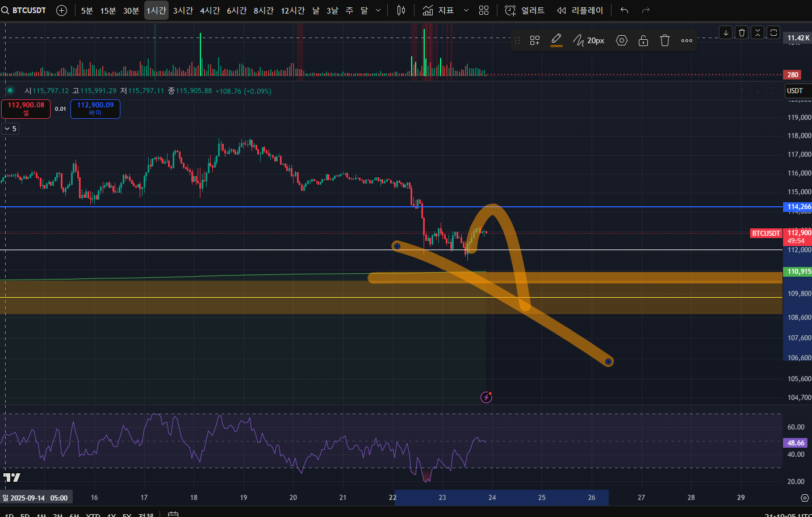
Task: Toggle the pane collapse icon
Action: tap(757, 32)
